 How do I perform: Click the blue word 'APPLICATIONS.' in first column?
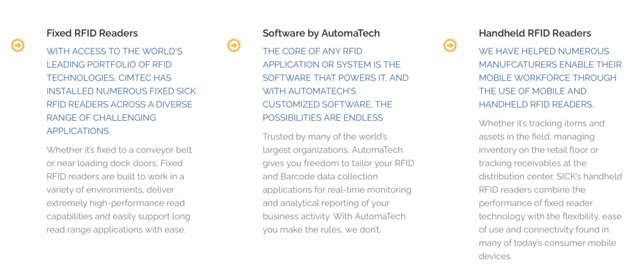click(79, 131)
